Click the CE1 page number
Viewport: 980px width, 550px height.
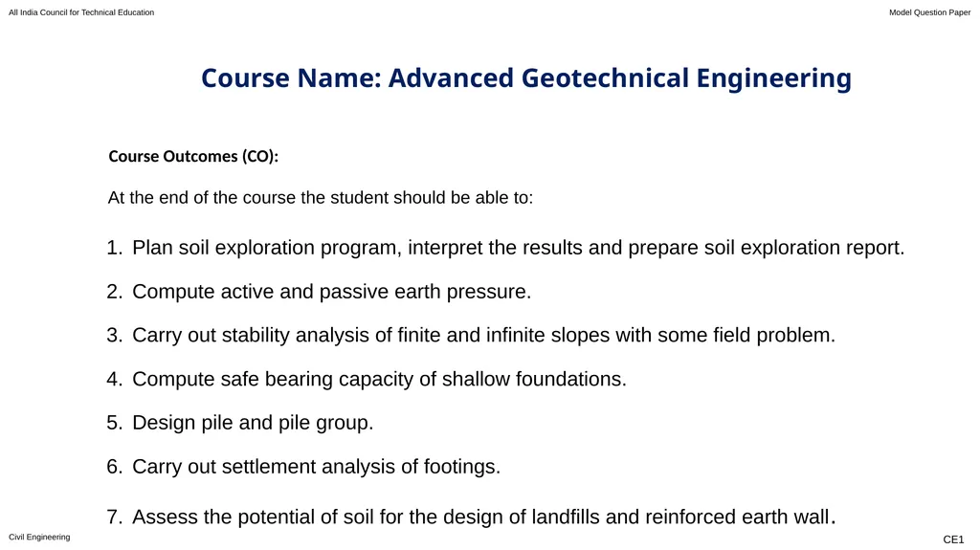pos(953,539)
